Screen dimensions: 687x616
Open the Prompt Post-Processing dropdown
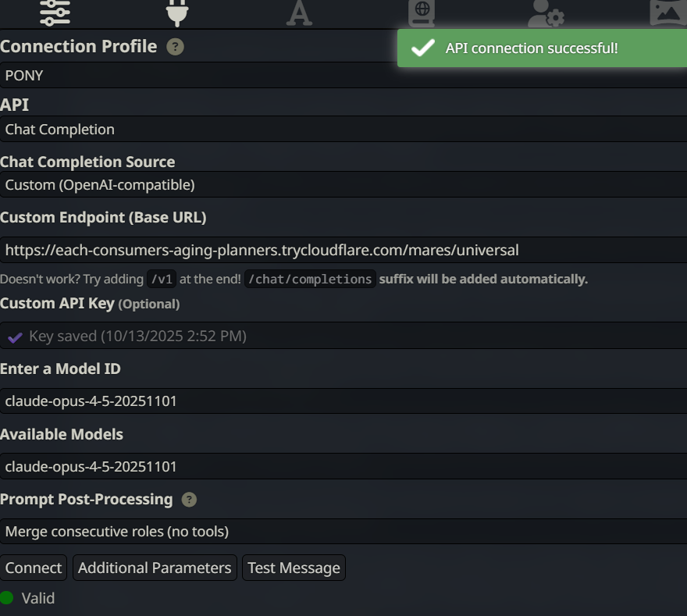[x=343, y=532]
